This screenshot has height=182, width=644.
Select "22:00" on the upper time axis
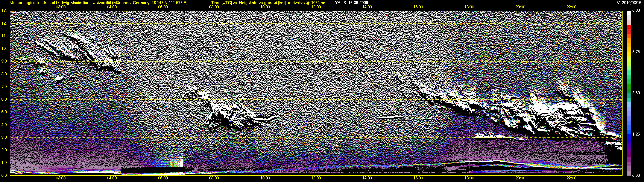[571, 7]
